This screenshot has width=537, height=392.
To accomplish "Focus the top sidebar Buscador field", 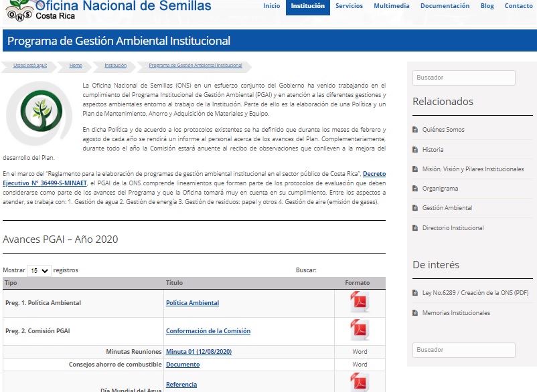I will [463, 78].
